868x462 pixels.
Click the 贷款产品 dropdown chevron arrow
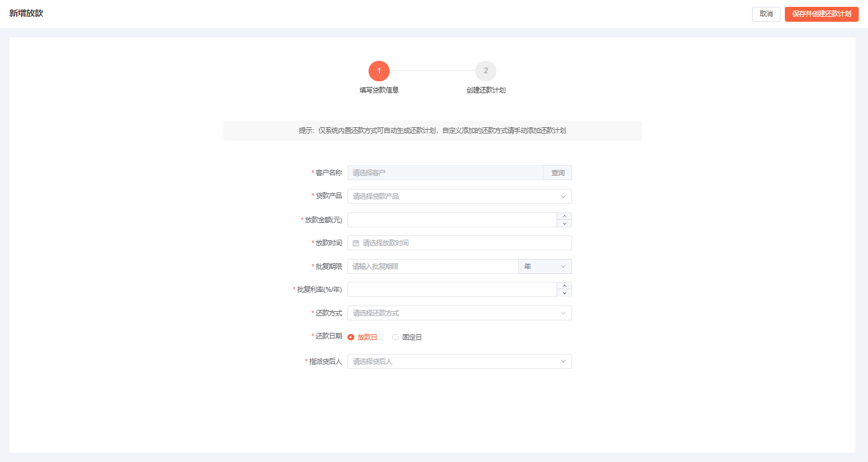563,196
